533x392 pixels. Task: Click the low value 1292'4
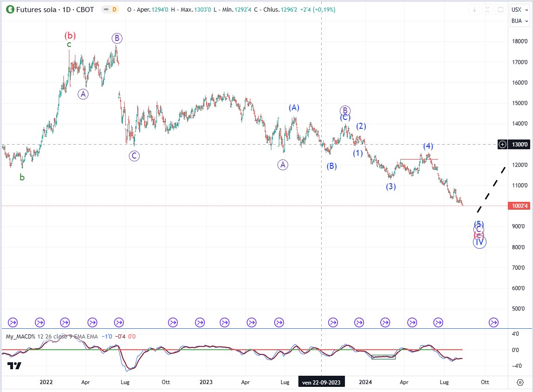pyautogui.click(x=243, y=9)
